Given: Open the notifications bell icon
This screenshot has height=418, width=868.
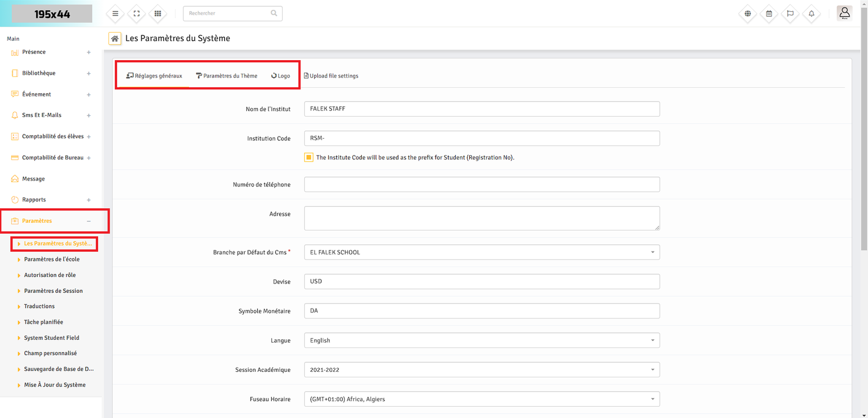Looking at the screenshot, I should [812, 14].
